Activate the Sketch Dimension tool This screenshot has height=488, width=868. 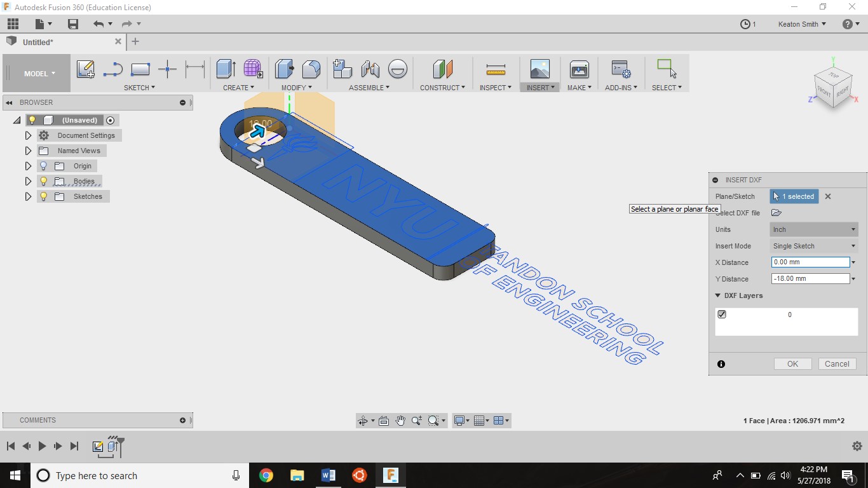194,69
